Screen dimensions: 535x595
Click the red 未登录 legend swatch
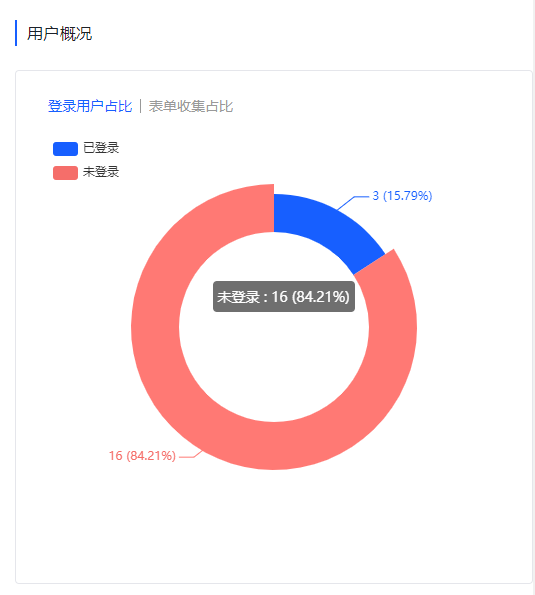pyautogui.click(x=65, y=173)
